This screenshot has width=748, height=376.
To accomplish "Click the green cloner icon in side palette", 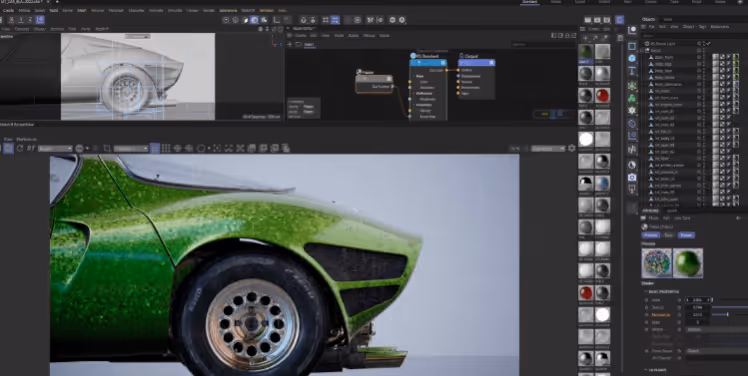I will [632, 98].
